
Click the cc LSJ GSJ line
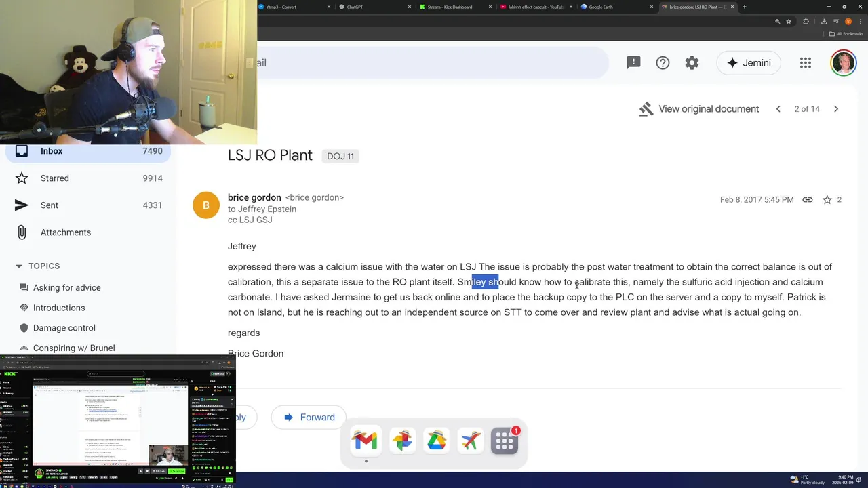(250, 220)
